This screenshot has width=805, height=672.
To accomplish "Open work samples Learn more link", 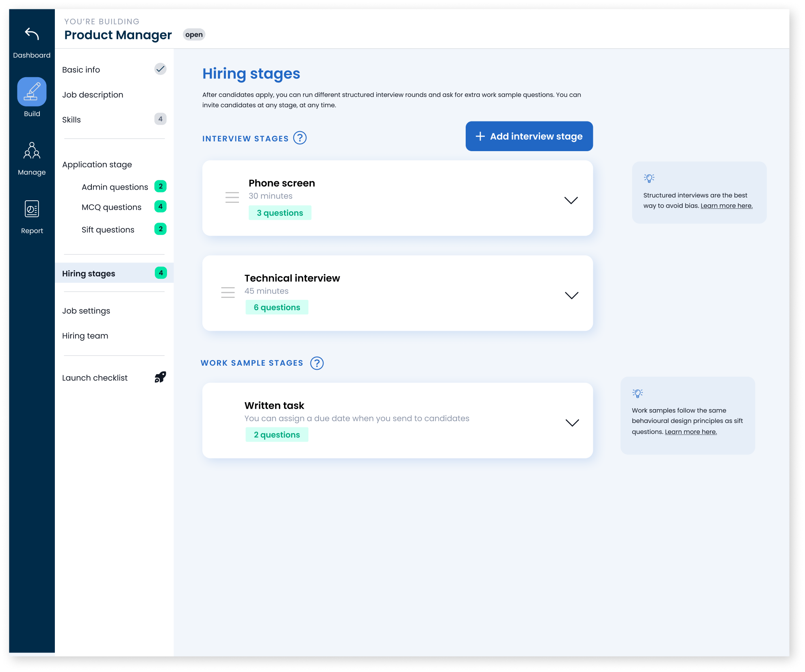I will coord(690,432).
